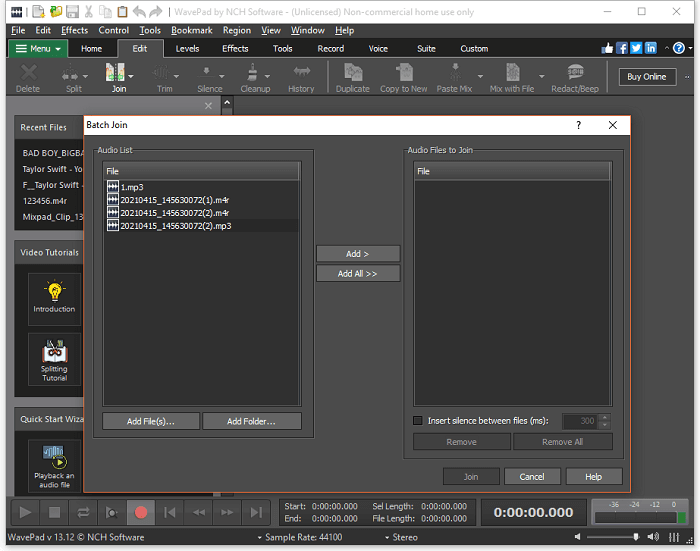Viewport: 700px width, 551px height.
Task: Click the Record button in transport bar
Action: tap(141, 512)
